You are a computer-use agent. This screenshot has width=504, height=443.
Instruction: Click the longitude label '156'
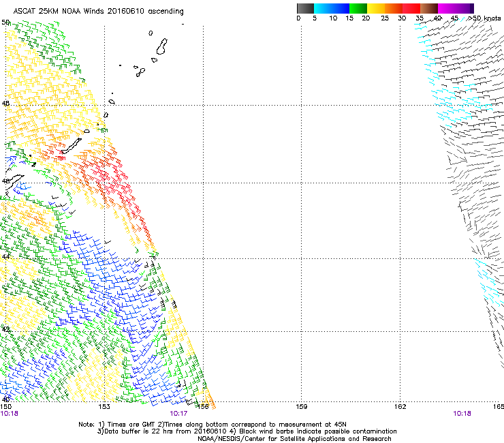pos(203,407)
